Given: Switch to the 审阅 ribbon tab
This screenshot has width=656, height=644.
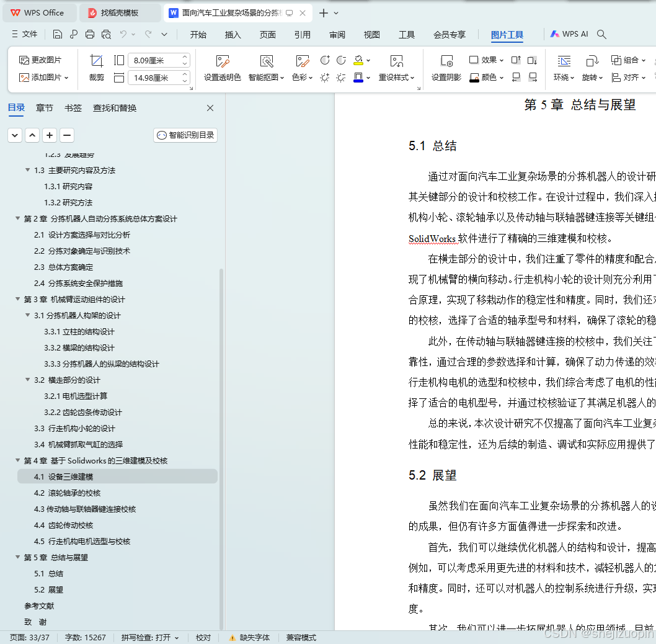Looking at the screenshot, I should tap(337, 35).
